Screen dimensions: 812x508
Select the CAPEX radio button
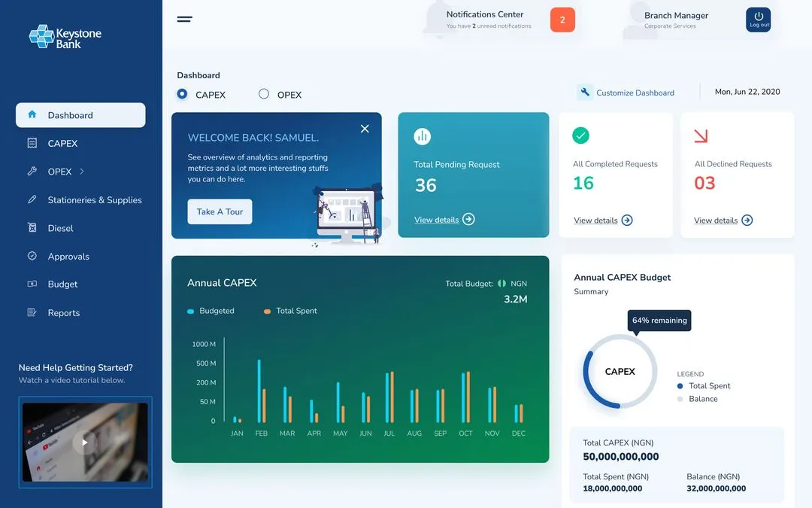[x=182, y=94]
